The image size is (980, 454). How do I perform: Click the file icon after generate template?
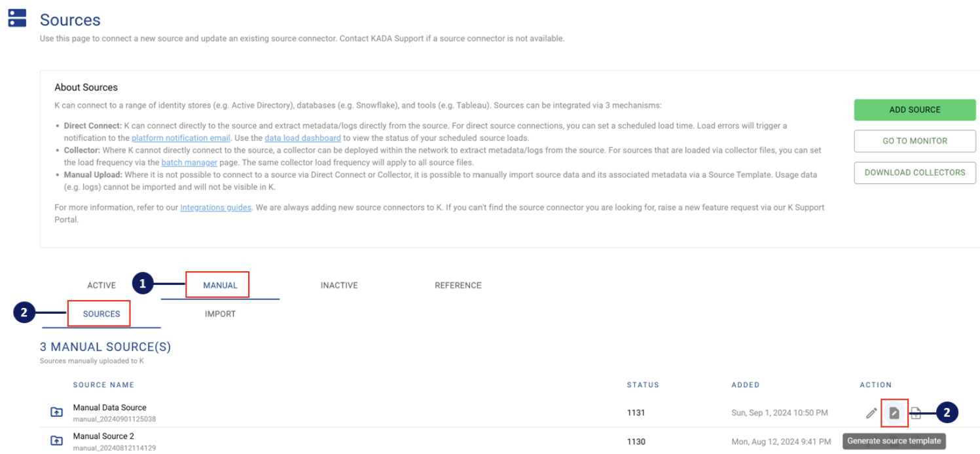point(916,413)
